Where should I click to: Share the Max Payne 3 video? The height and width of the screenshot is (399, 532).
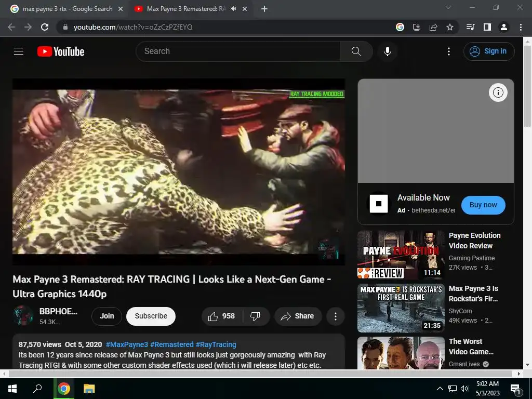tap(298, 316)
